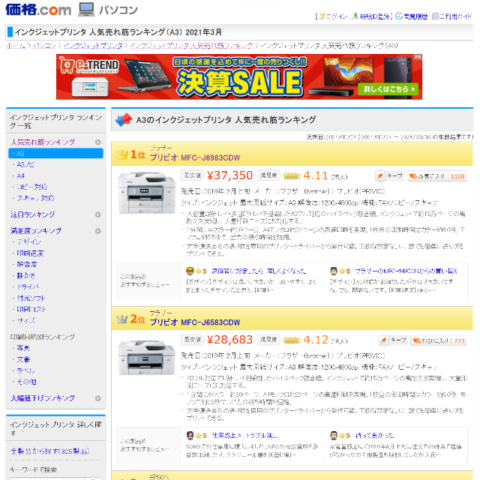The width and height of the screenshot is (480, 480).
Task: Open 大幅値下げランキング sidebar heading
Action: pos(43,398)
